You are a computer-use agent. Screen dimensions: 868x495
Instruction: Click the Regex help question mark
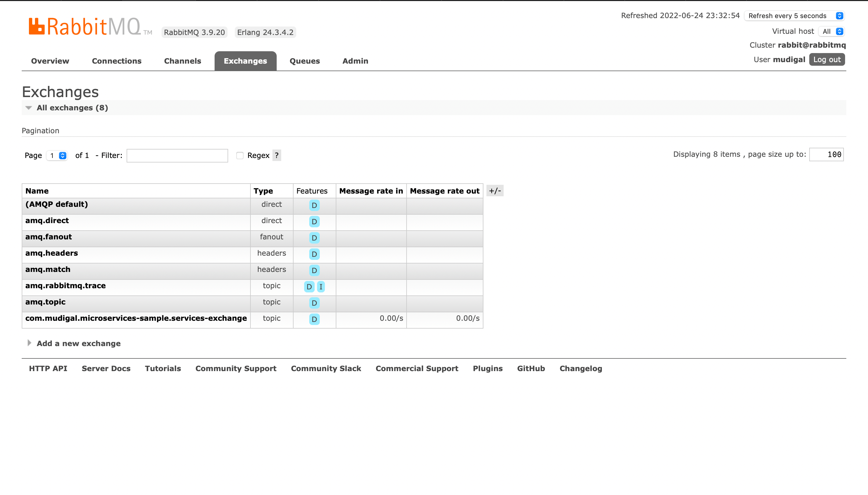pyautogui.click(x=277, y=156)
